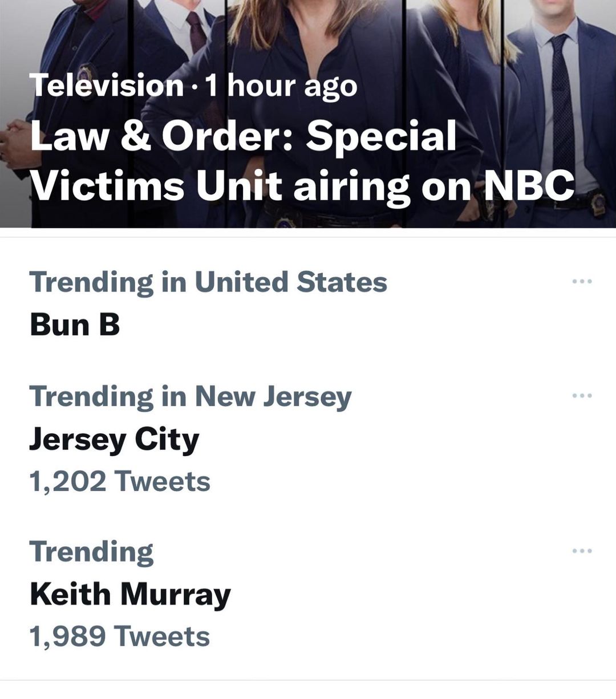
Task: Open more options for Bun B trend
Action: coord(582,281)
